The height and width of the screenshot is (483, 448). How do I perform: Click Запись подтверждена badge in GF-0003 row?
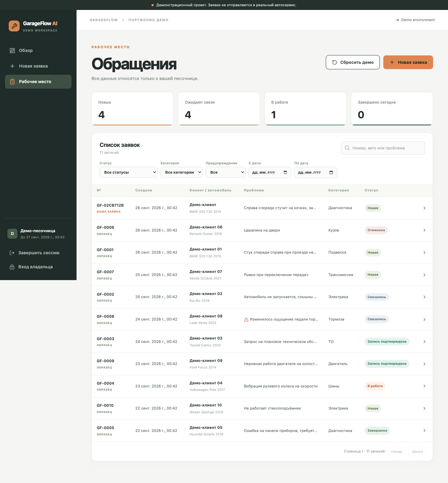[387, 341]
